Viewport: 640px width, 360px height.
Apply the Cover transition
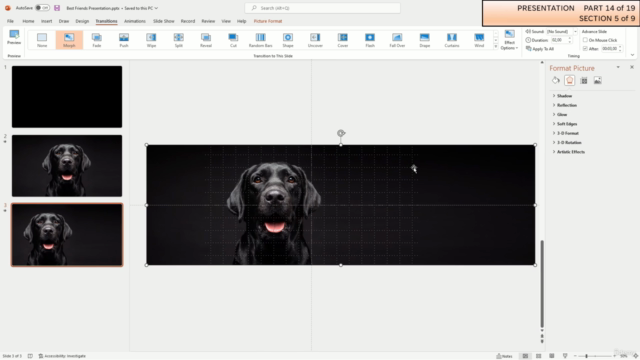point(343,40)
